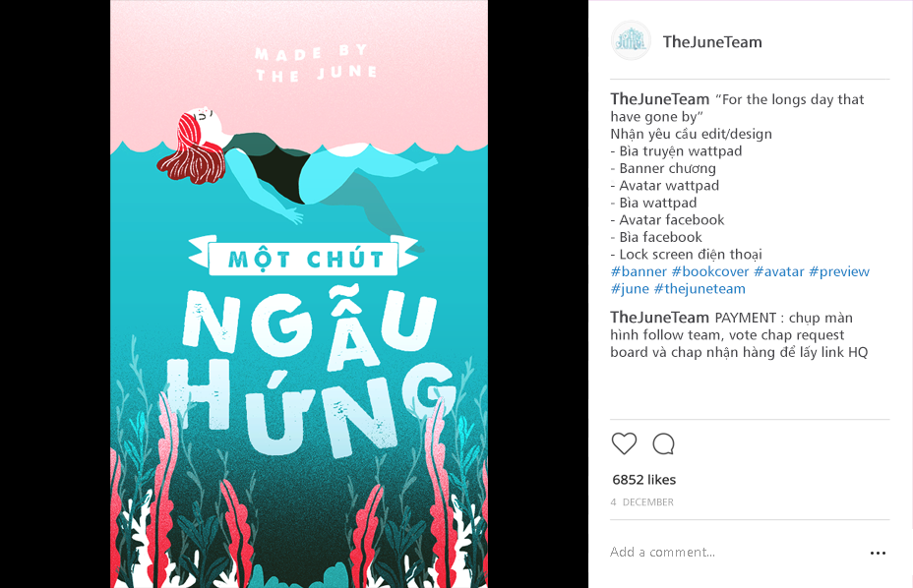The image size is (913, 588).
Task: Click TheJuneTeam name on the PAYMENT comment
Action: 660,318
